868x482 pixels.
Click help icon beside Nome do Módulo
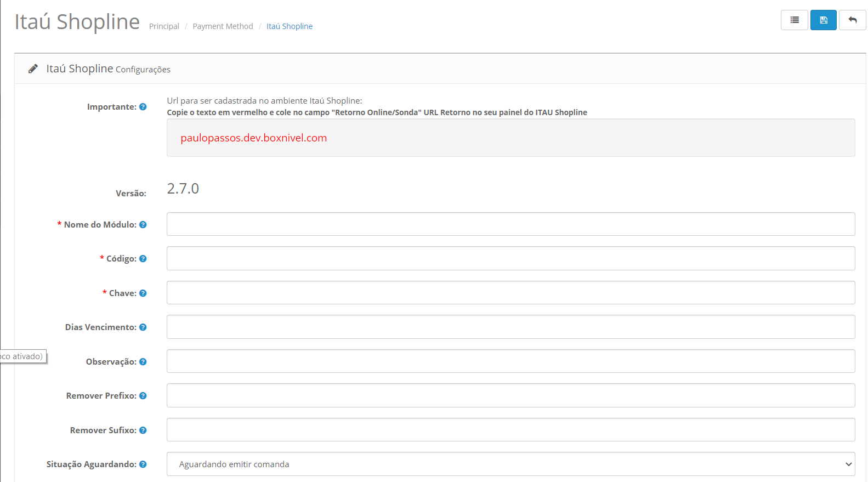(143, 225)
